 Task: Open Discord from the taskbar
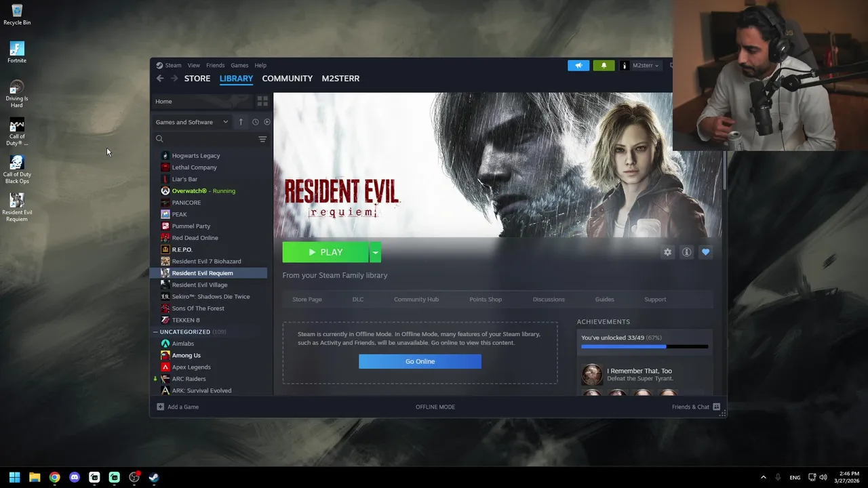click(75, 477)
